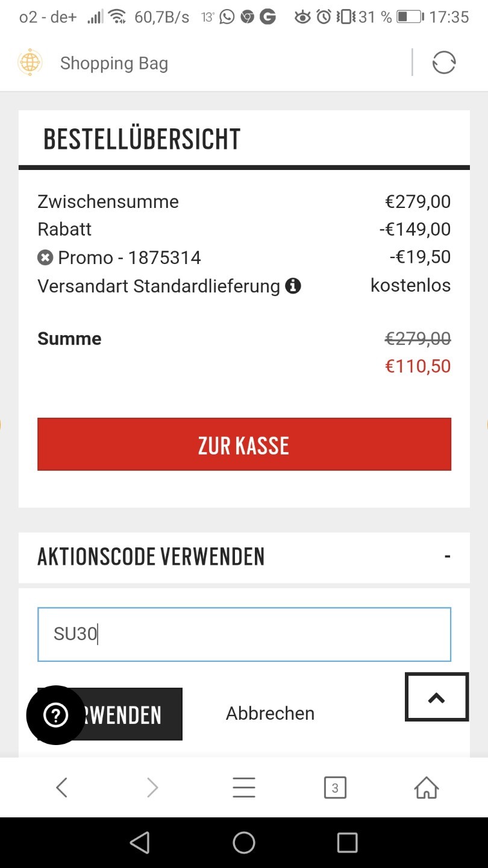The height and width of the screenshot is (868, 488).
Task: Open the help question mark bubble
Action: 56,715
